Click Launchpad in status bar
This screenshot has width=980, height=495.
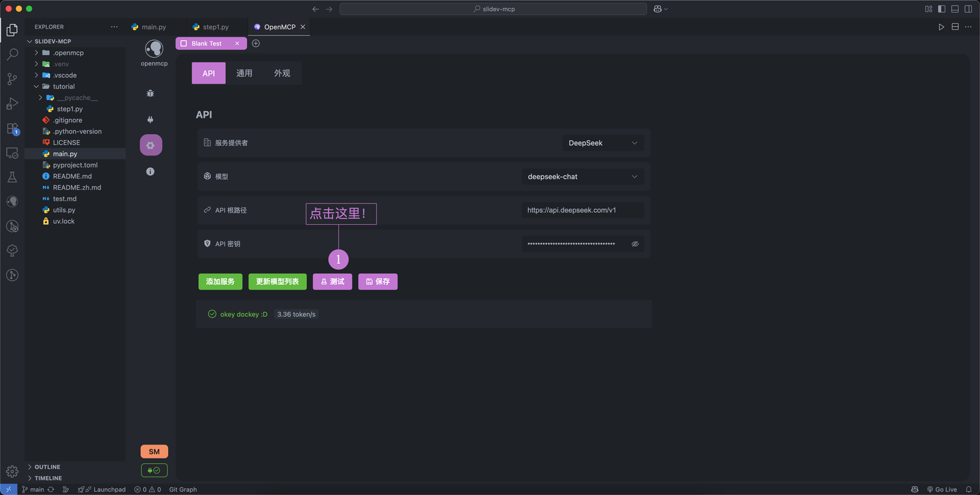(x=102, y=490)
